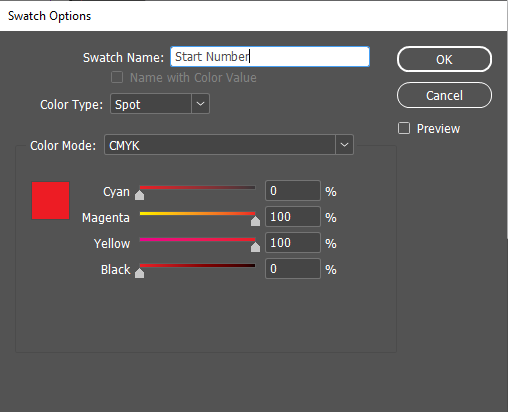Click the Cyan percentage value field
508x412 pixels.
click(293, 191)
